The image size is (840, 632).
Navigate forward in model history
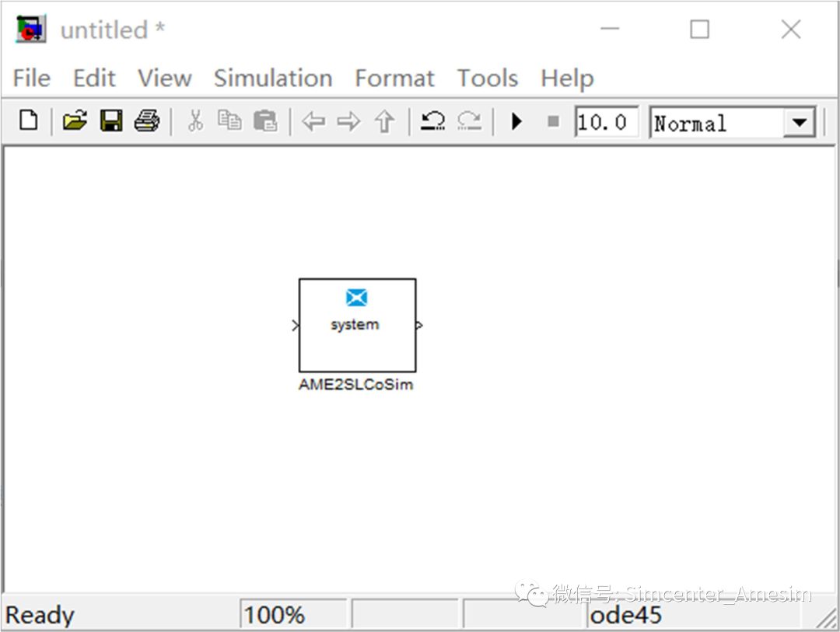[349, 122]
